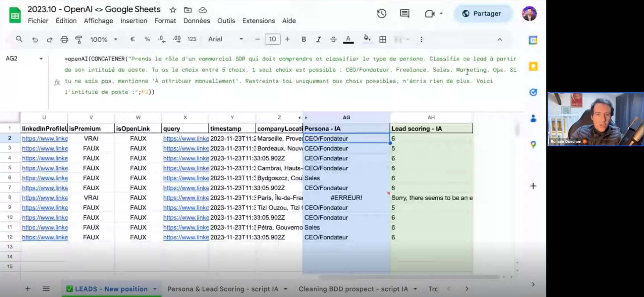
Task: Open the Arial font dropdown
Action: click(225, 39)
